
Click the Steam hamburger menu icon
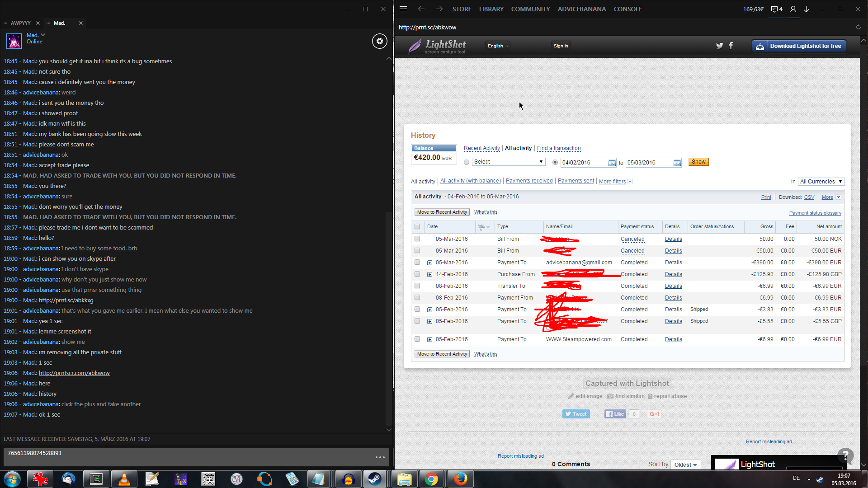(403, 9)
